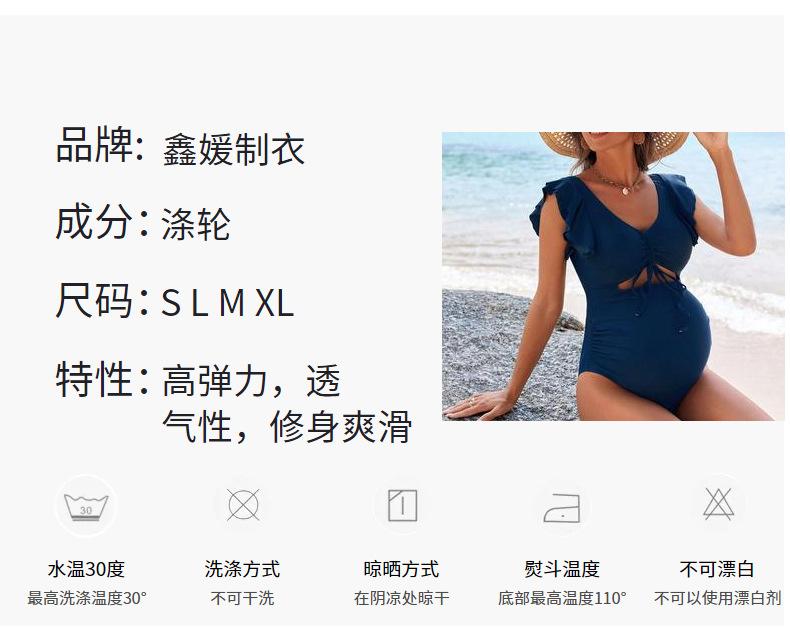Click the 水温30度 label
Viewport: 790px width, 629px height.
pos(86,569)
